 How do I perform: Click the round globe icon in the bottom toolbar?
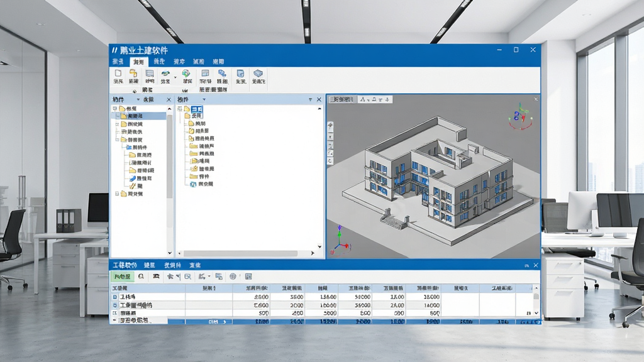pos(233,277)
